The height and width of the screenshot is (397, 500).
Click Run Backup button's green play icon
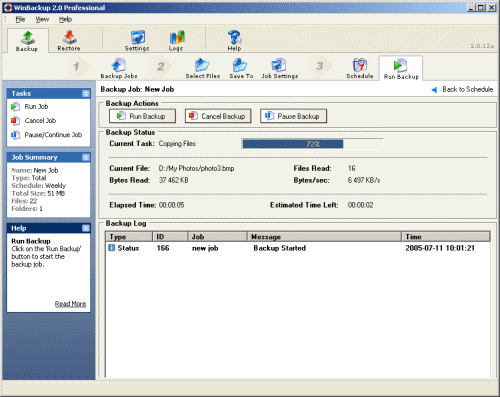pyautogui.click(x=121, y=116)
